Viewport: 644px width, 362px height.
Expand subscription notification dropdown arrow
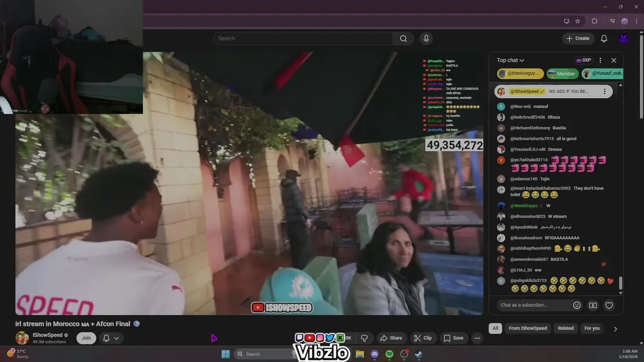click(116, 338)
